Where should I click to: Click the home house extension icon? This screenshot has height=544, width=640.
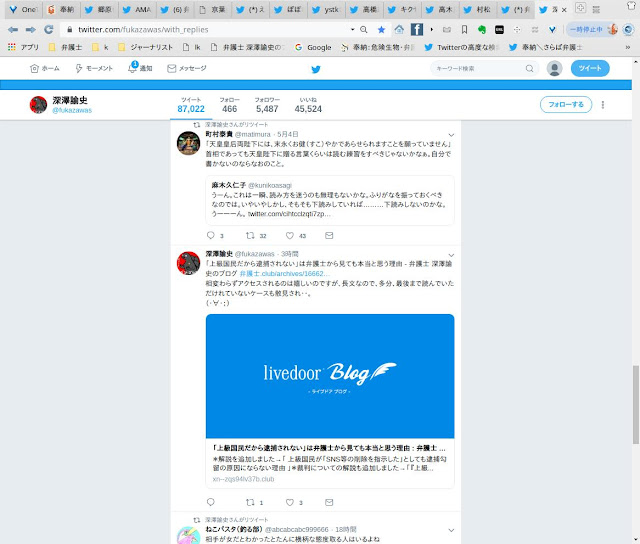point(399,29)
